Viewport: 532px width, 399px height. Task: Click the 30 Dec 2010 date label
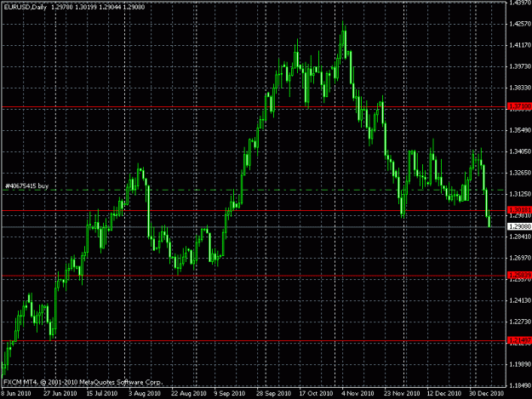(487, 394)
